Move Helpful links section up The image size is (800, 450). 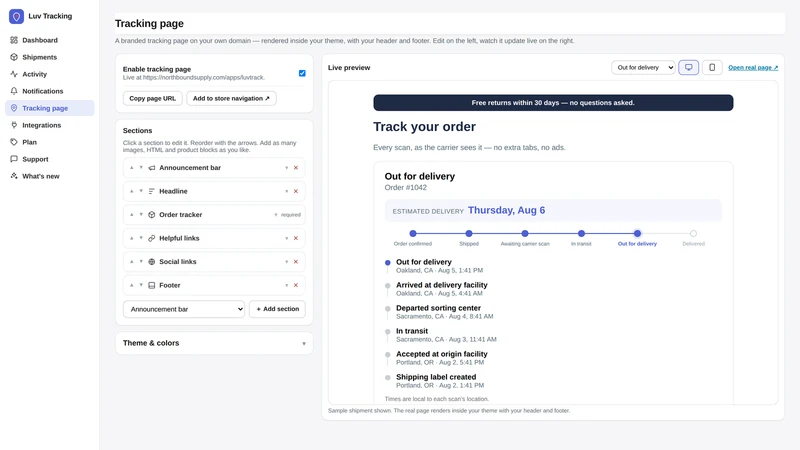[132, 238]
